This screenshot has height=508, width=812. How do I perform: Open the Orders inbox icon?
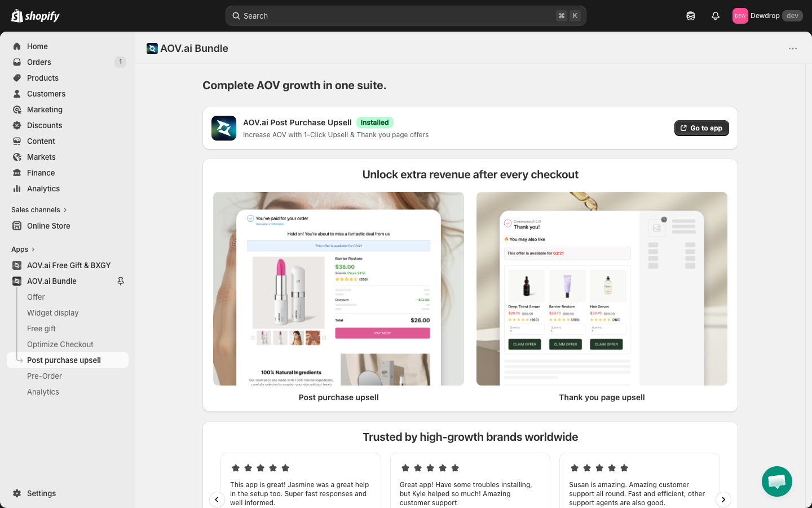[x=17, y=62]
